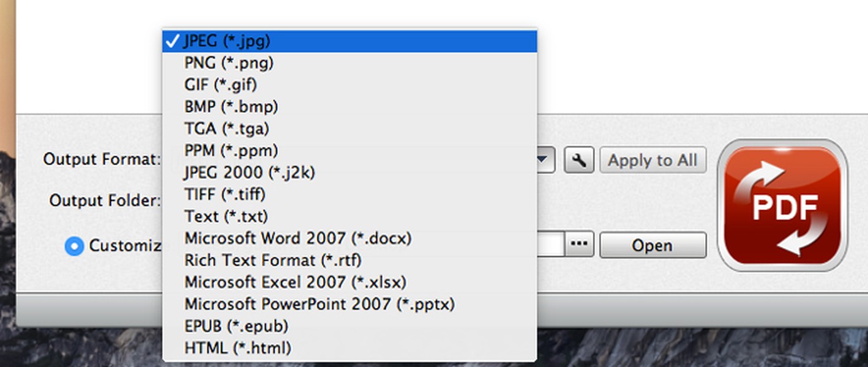This screenshot has width=868, height=367.
Task: Open settings with the wrench icon
Action: (x=578, y=160)
